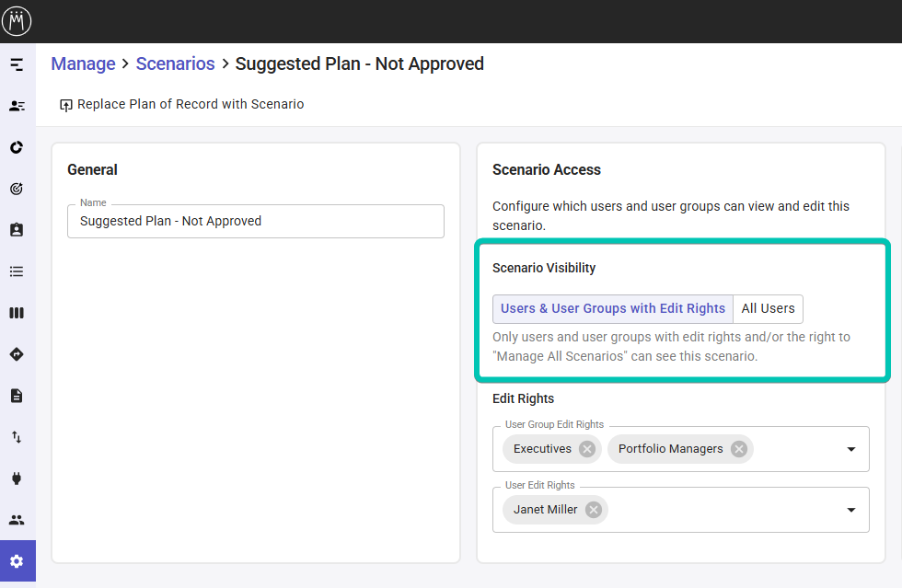Set scenario visibility to All Users
The height and width of the screenshot is (588, 902).
pos(768,309)
